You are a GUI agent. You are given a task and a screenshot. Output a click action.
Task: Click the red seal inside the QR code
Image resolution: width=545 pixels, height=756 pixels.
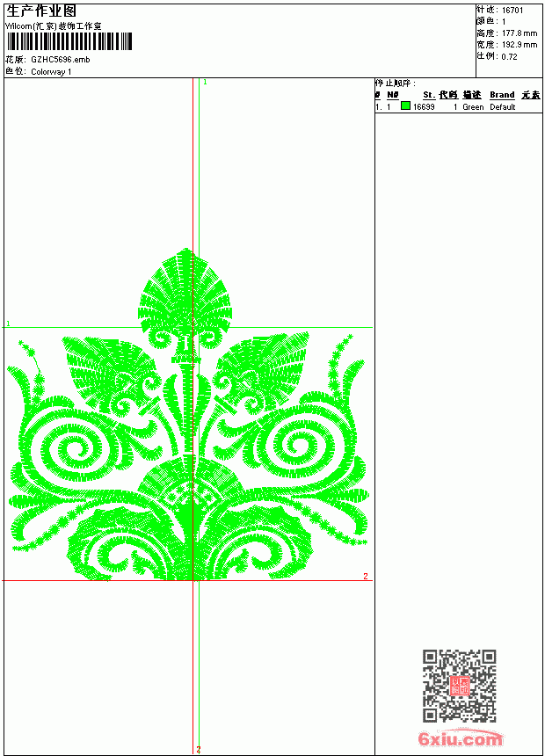tap(460, 686)
